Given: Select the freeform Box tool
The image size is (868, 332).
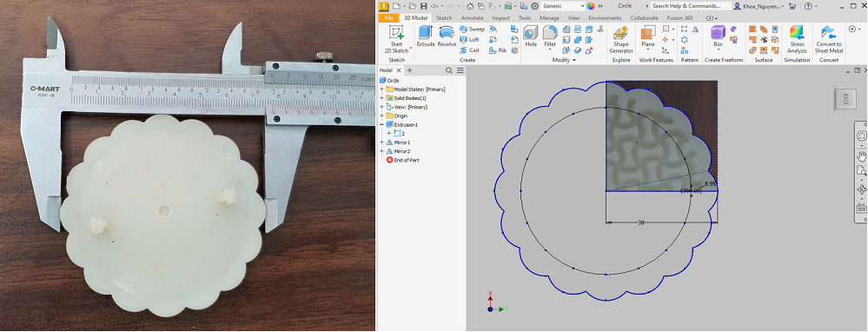Looking at the screenshot, I should click(718, 37).
